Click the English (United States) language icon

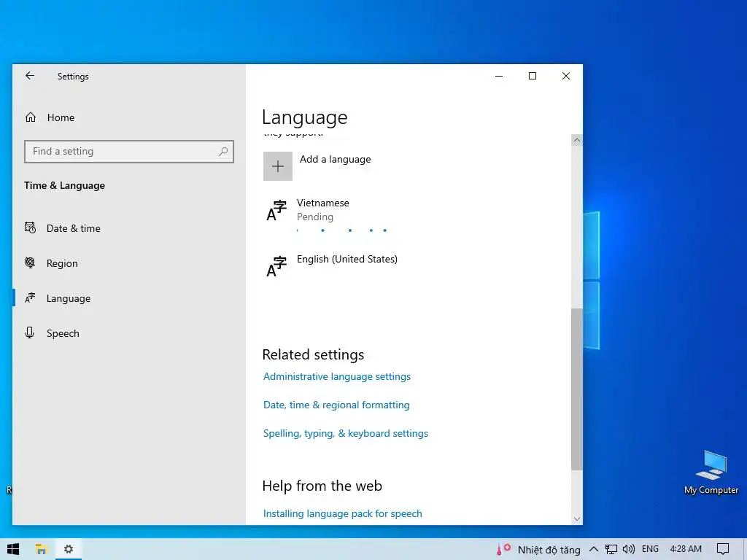(276, 266)
